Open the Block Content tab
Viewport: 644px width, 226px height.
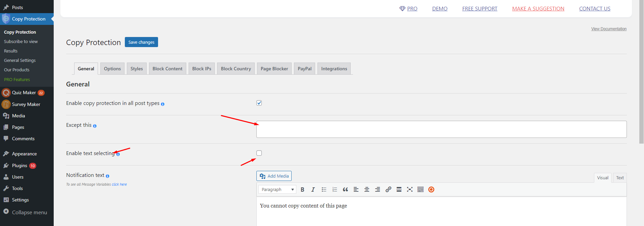point(167,69)
